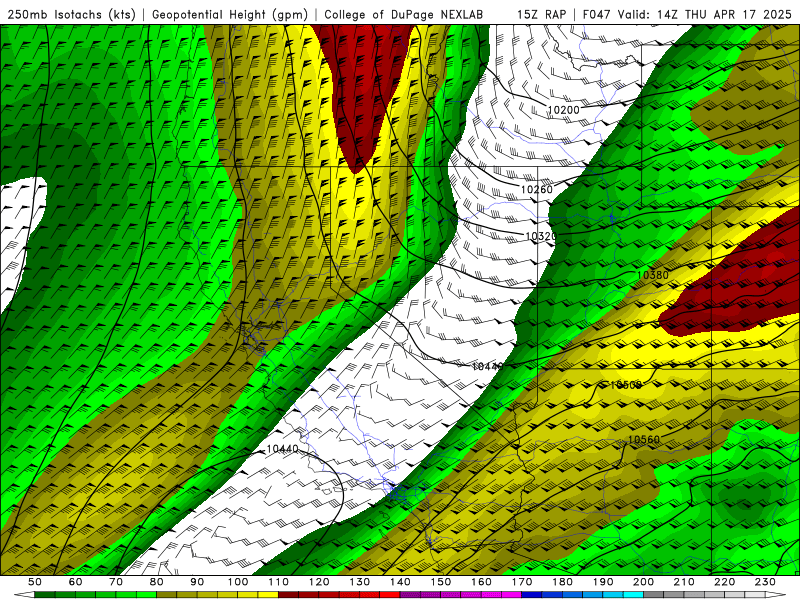The width and height of the screenshot is (800, 600).
Task: Click the 150 kts legend value
Action: click(441, 582)
